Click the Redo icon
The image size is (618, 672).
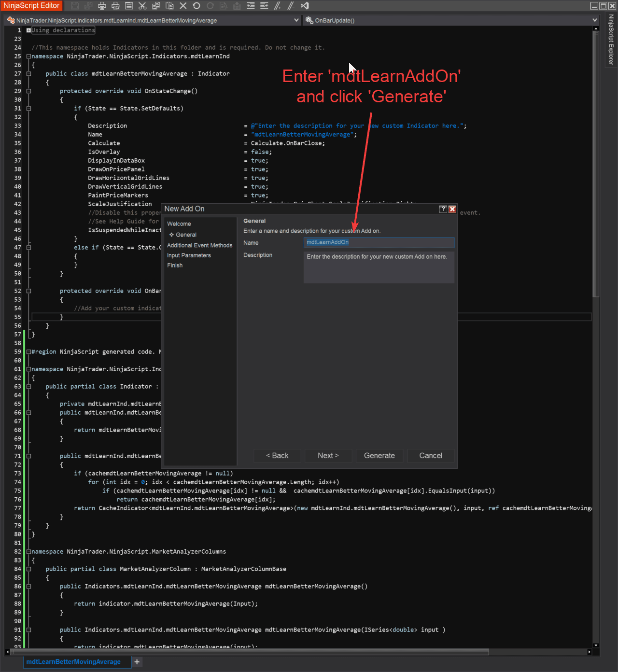pos(210,6)
